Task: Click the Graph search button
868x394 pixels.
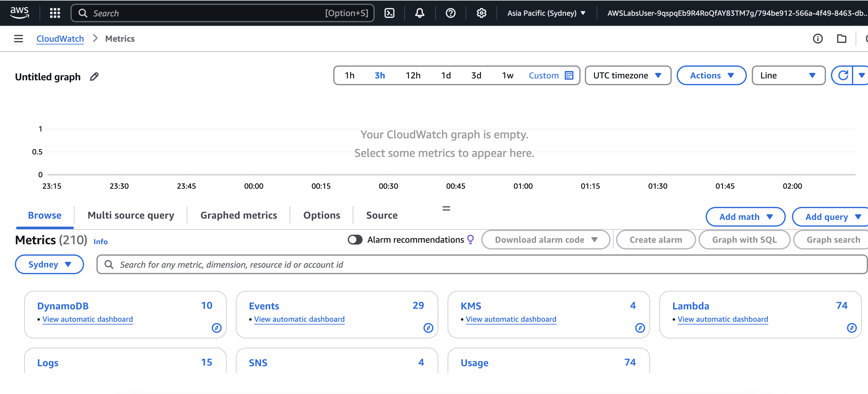Action: (x=831, y=240)
